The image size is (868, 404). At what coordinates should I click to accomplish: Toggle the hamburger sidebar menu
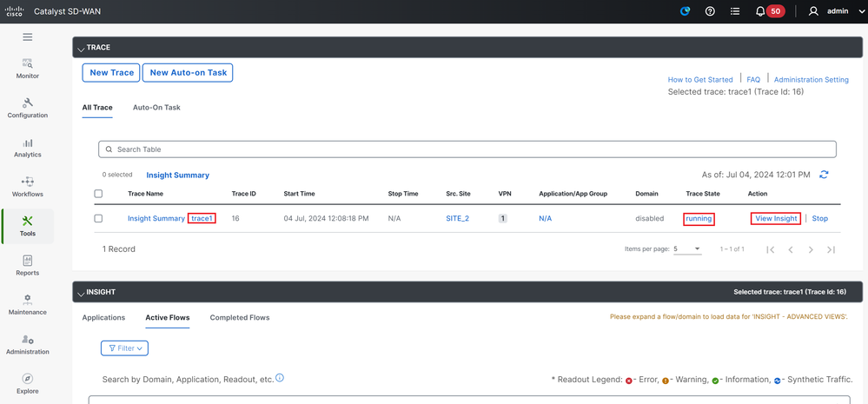pos(27,37)
